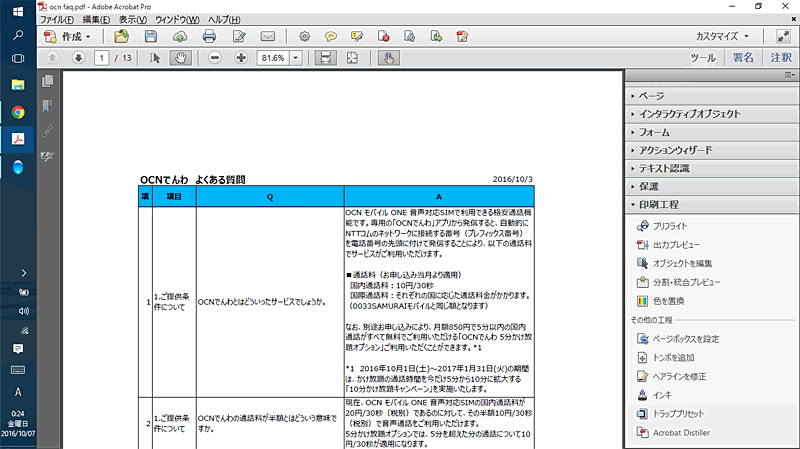Expand the テキスト認識 section

coord(712,168)
